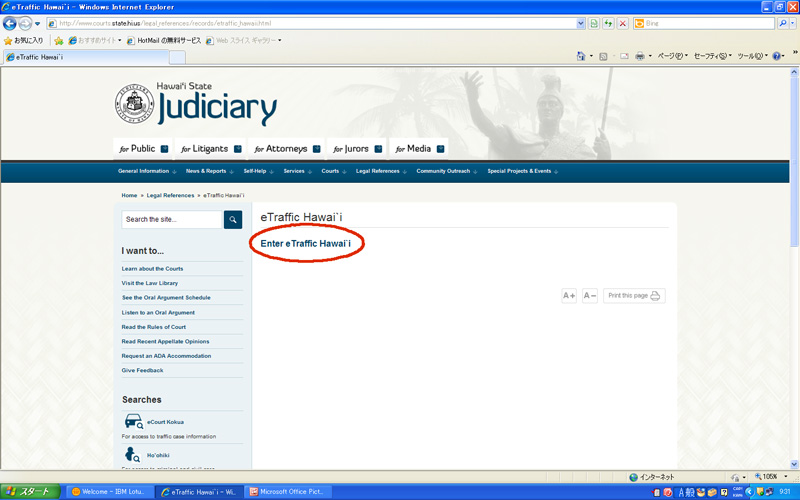Image resolution: width=800 pixels, height=500 pixels.
Task: Focus the Search the site input field
Action: 172,219
